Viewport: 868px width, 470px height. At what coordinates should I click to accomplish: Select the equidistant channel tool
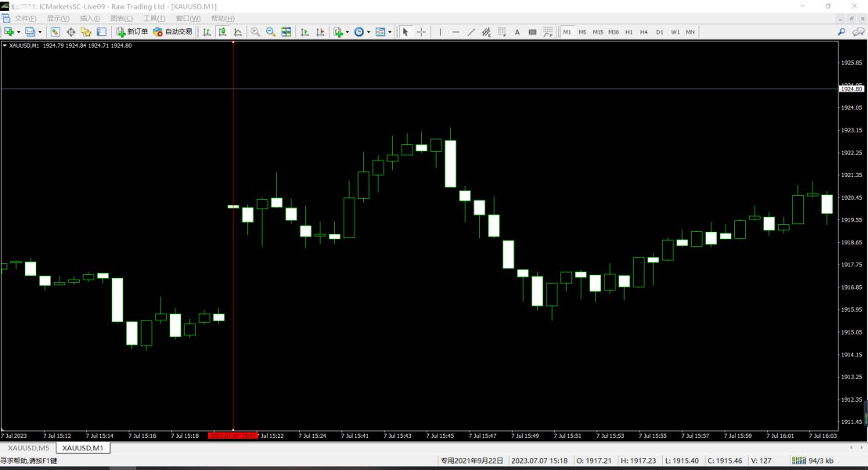[x=486, y=32]
